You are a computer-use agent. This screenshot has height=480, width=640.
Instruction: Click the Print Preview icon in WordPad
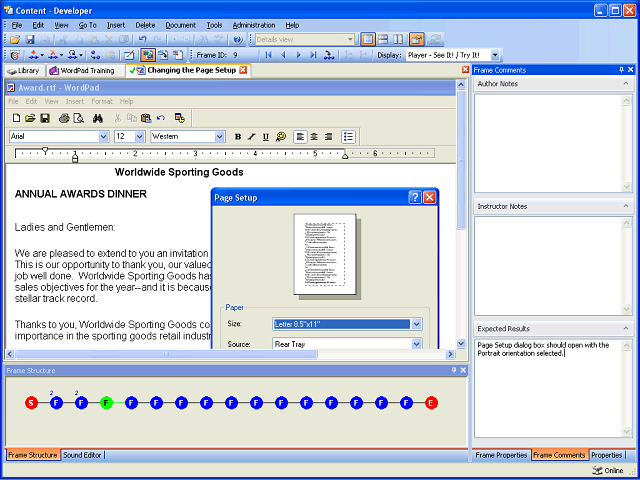click(78, 118)
